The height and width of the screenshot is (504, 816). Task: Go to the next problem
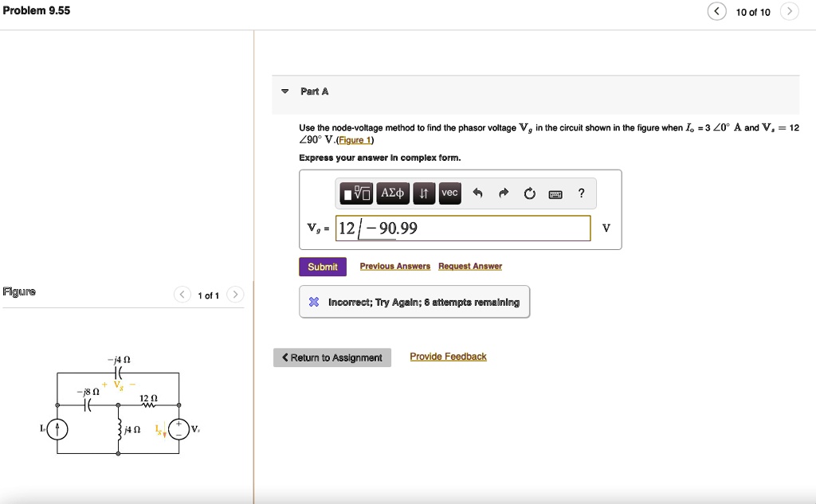coord(788,12)
